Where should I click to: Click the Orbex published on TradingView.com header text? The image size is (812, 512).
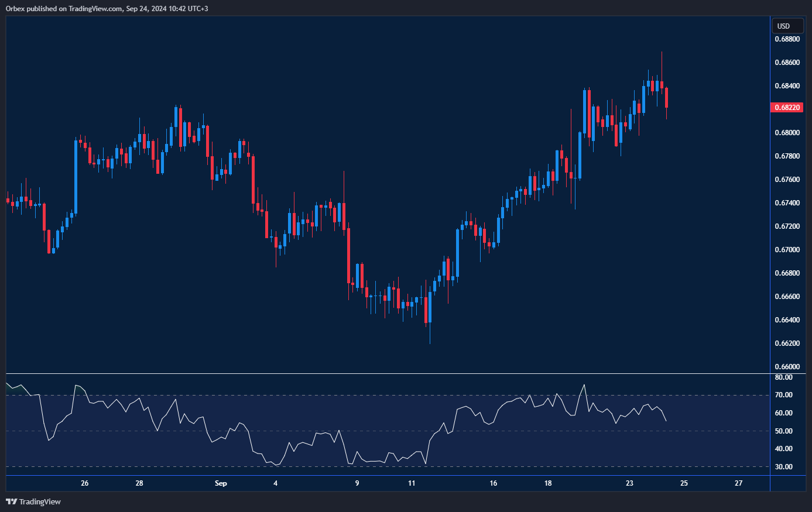(107, 8)
